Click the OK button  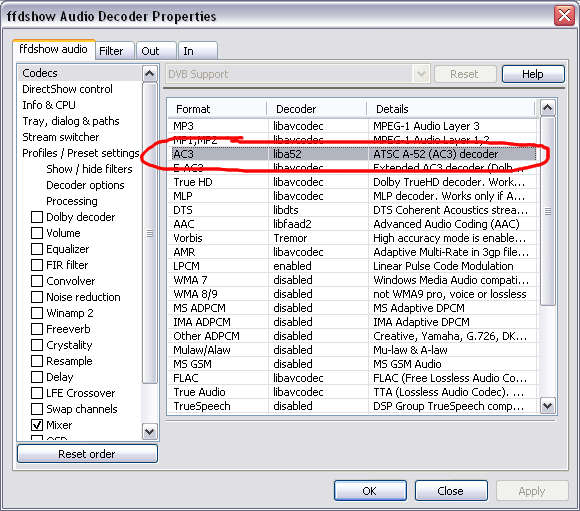(370, 491)
